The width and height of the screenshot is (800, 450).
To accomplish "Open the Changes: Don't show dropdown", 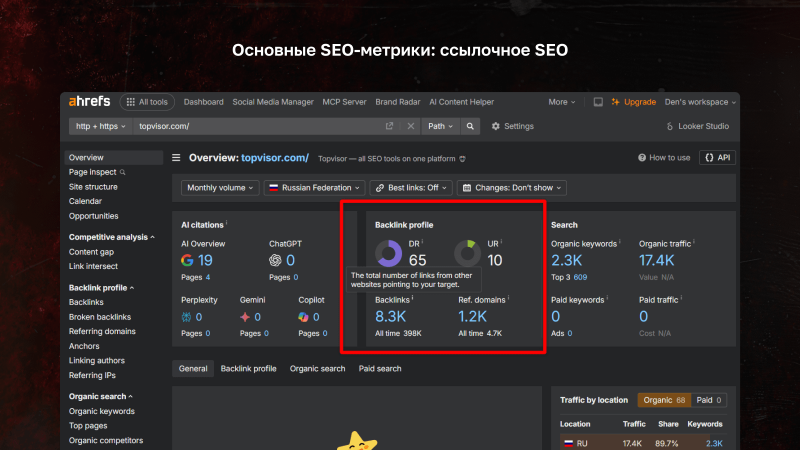I will coord(512,188).
